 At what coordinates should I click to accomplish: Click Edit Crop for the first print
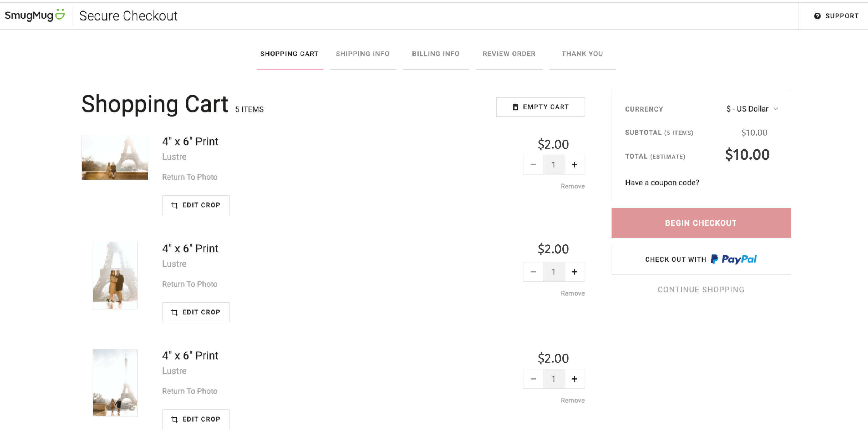coord(196,205)
